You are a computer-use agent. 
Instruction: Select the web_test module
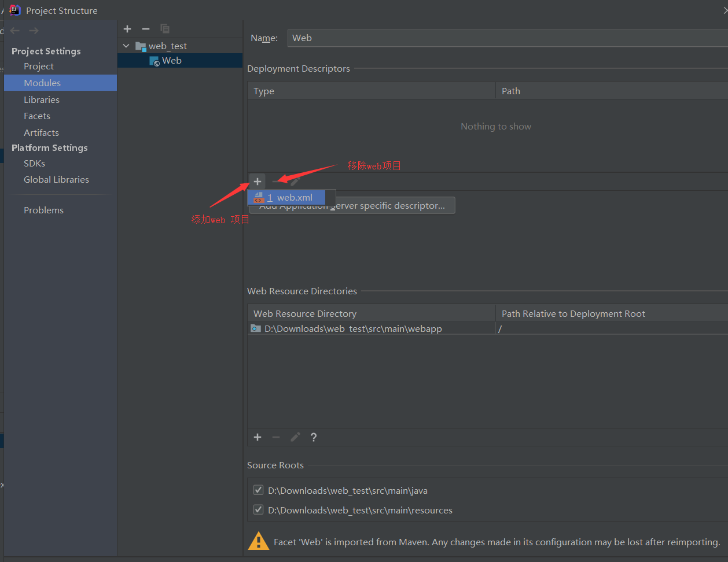pos(167,46)
